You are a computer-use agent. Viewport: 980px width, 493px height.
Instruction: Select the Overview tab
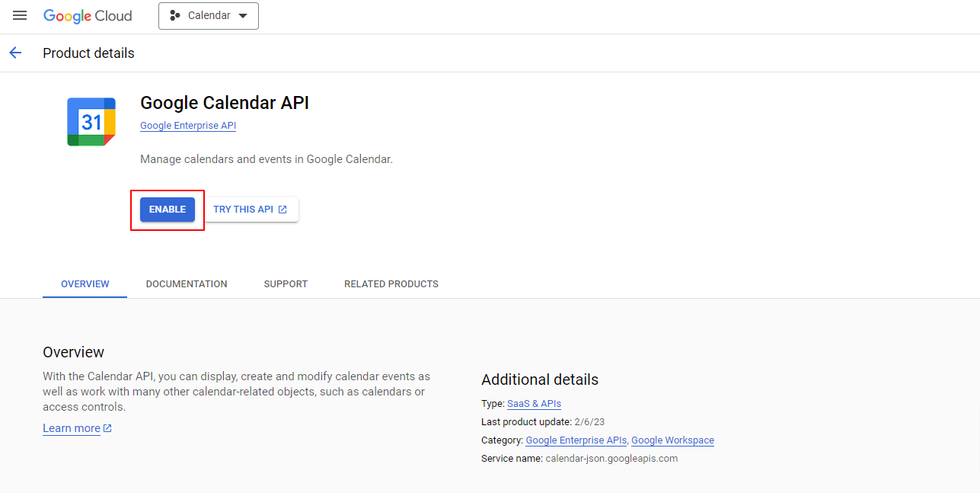click(85, 283)
